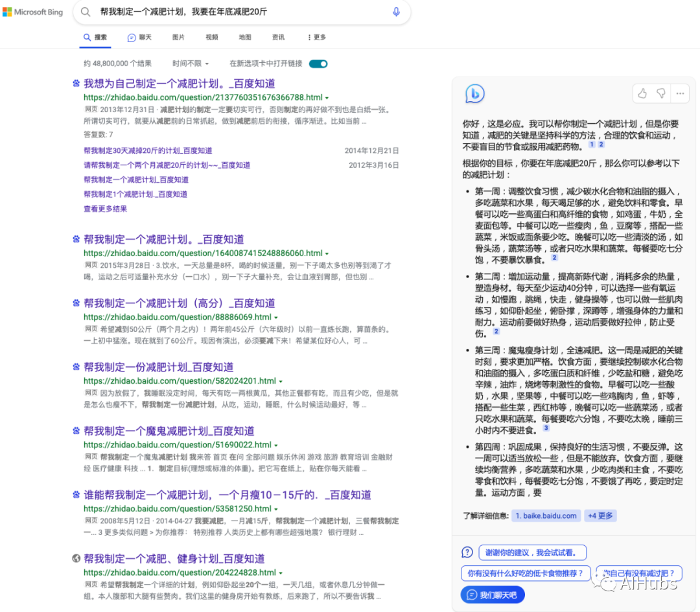Switch to the 视频 tab
Image resolution: width=700 pixels, height=612 pixels.
[x=211, y=38]
